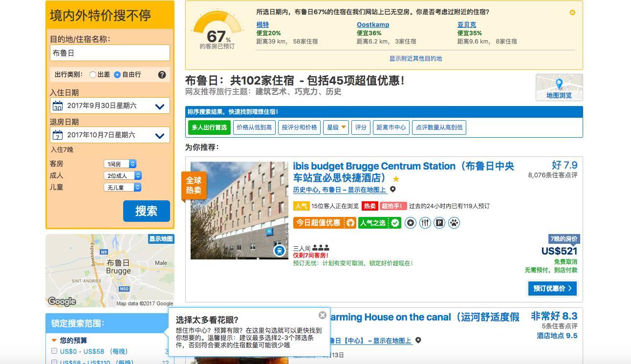This screenshot has width=631, height=364.
Task: Click the help question mark icon
Action: pos(162,75)
